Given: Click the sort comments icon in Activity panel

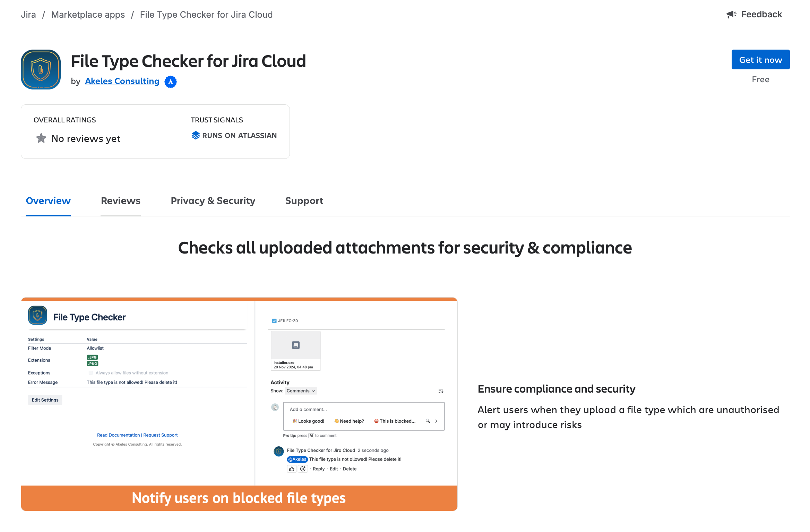Looking at the screenshot, I should [x=441, y=391].
